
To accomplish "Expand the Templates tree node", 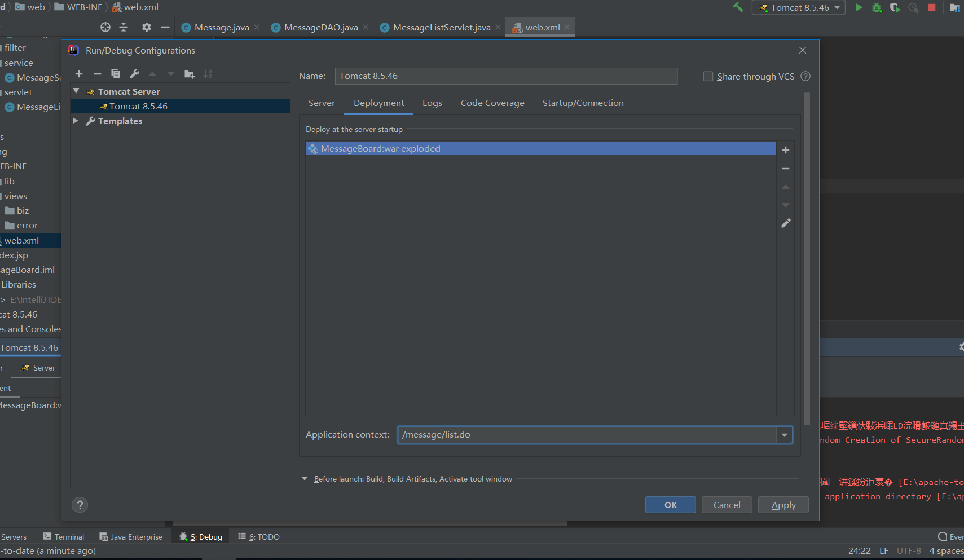I will tap(76, 121).
